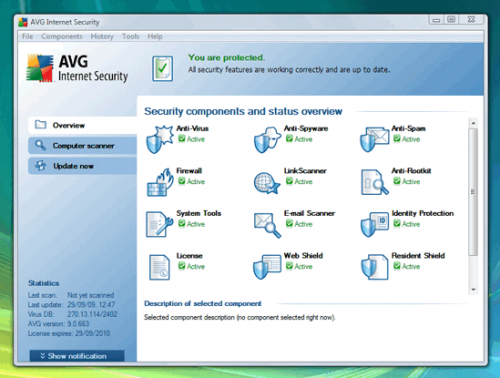Click Firewall Active green check

(x=181, y=181)
